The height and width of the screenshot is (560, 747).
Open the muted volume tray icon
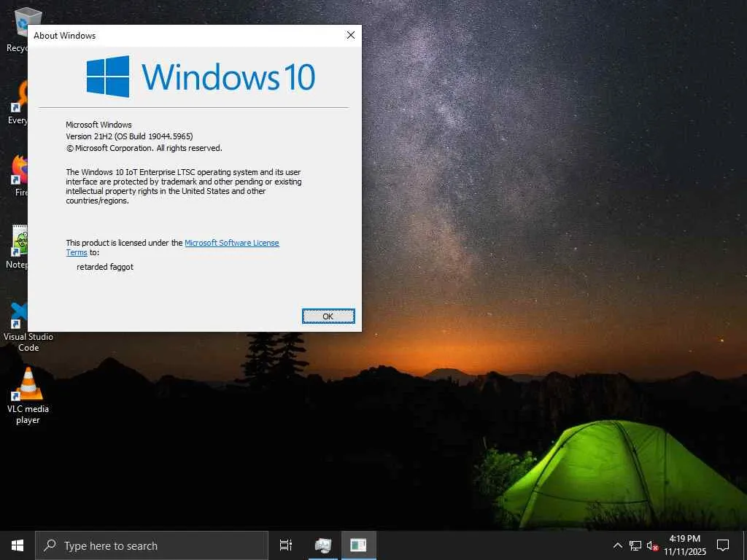652,545
